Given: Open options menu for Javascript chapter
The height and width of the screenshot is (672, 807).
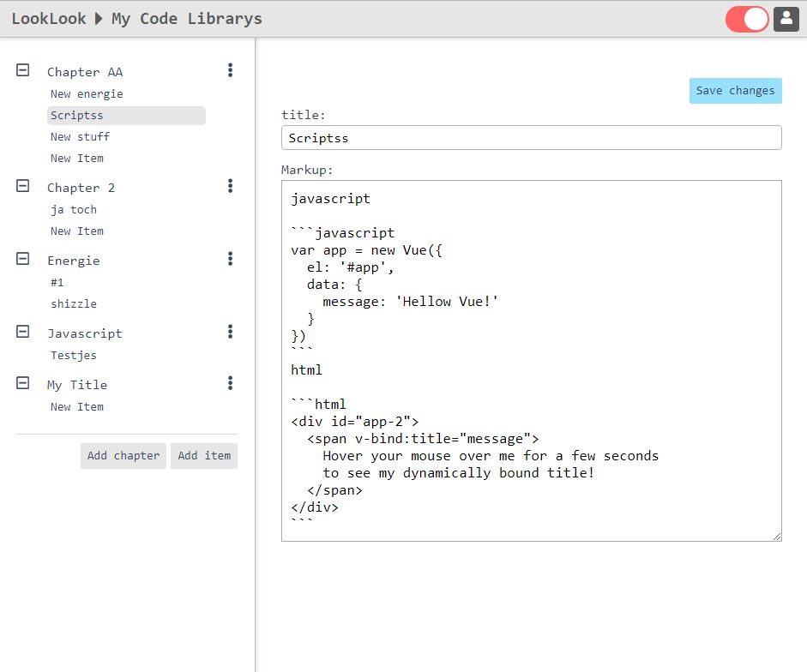Looking at the screenshot, I should (x=230, y=332).
